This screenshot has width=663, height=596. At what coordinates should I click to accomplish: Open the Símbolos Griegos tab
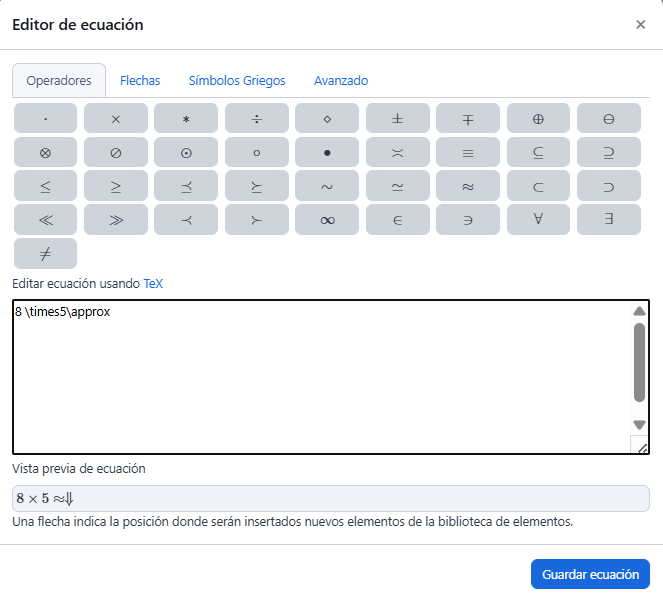coord(237,81)
